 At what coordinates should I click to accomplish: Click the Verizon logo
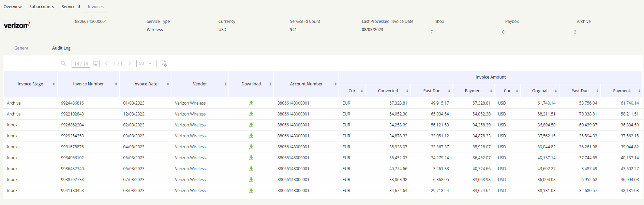point(17,25)
